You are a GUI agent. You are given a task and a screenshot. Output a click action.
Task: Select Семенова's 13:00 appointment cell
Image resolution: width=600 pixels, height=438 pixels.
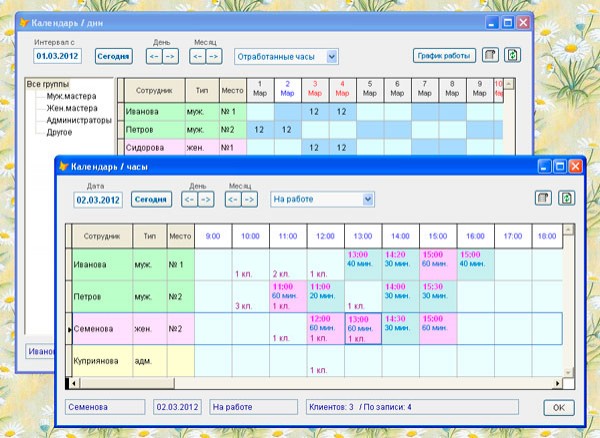(x=362, y=326)
